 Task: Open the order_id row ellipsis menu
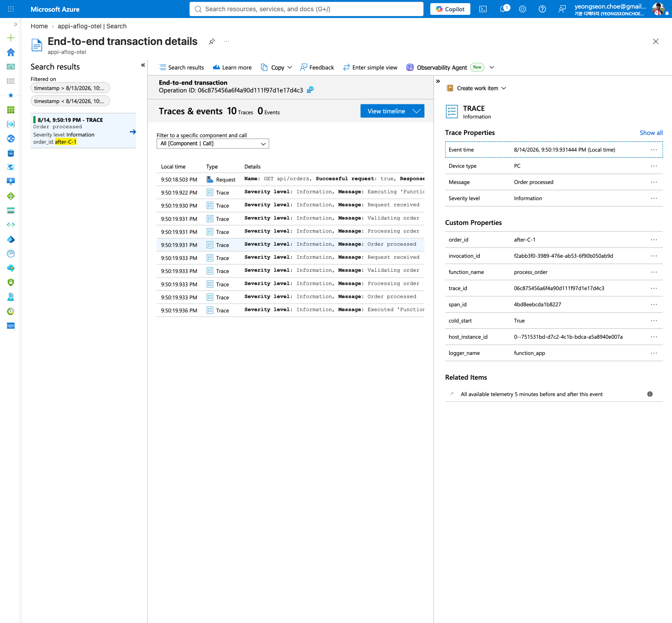coord(654,240)
